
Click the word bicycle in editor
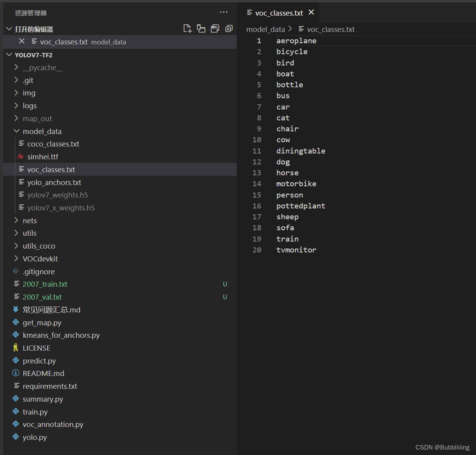(x=292, y=51)
